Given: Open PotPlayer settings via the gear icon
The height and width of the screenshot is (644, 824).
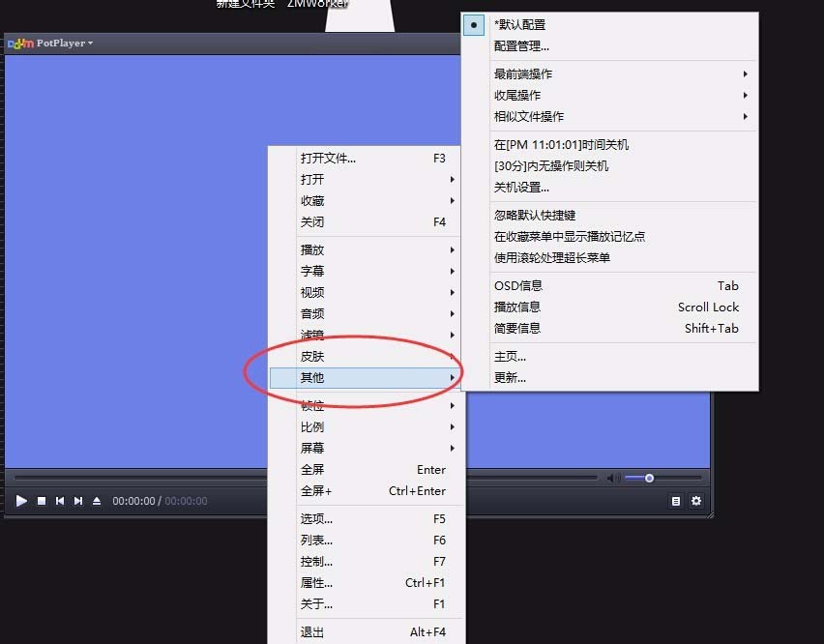Looking at the screenshot, I should (695, 501).
